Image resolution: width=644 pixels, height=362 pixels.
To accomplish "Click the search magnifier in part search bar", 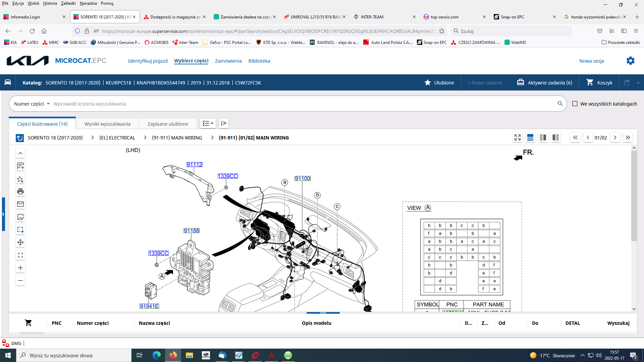I will pyautogui.click(x=560, y=104).
